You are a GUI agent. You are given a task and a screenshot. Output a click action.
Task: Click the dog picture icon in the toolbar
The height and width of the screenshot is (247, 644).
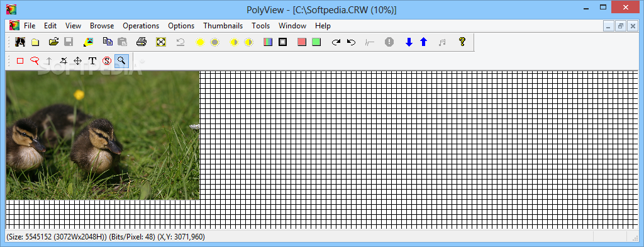coord(20,42)
